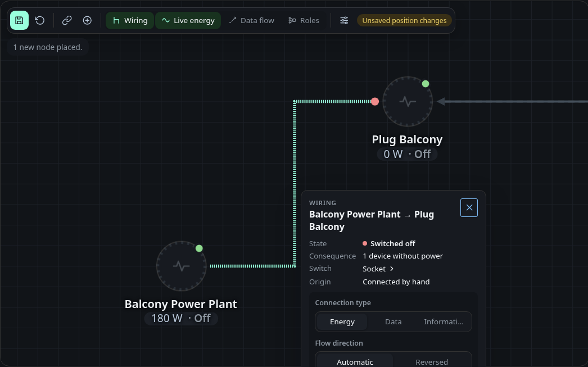Click the red connector dot on Plug Balcony

(374, 101)
